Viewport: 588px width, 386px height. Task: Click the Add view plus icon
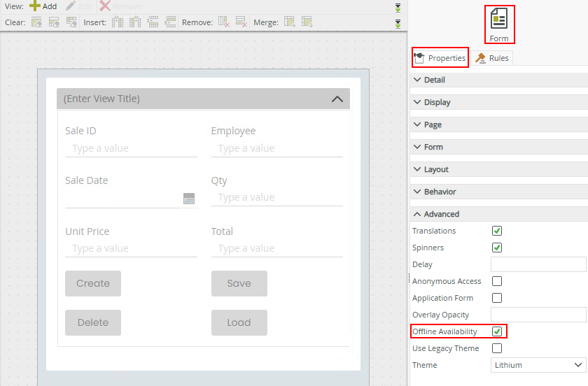[x=35, y=6]
